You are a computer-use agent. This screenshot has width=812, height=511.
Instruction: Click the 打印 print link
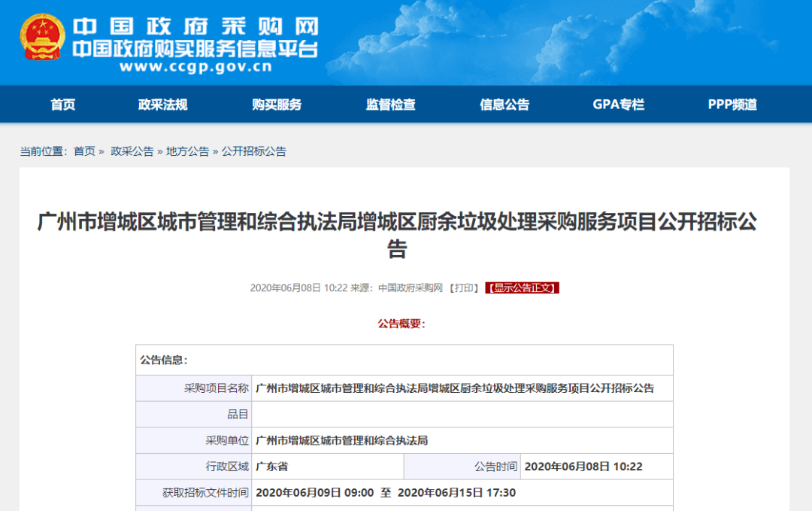tap(463, 288)
